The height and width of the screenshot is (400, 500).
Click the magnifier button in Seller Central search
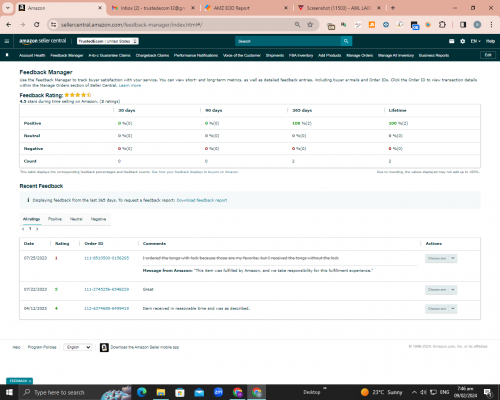point(346,41)
